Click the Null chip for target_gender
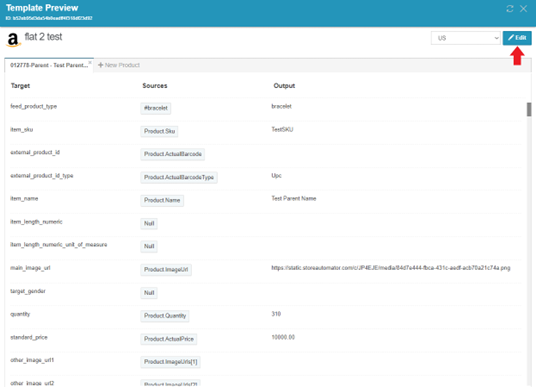The width and height of the screenshot is (536, 387). click(x=149, y=293)
